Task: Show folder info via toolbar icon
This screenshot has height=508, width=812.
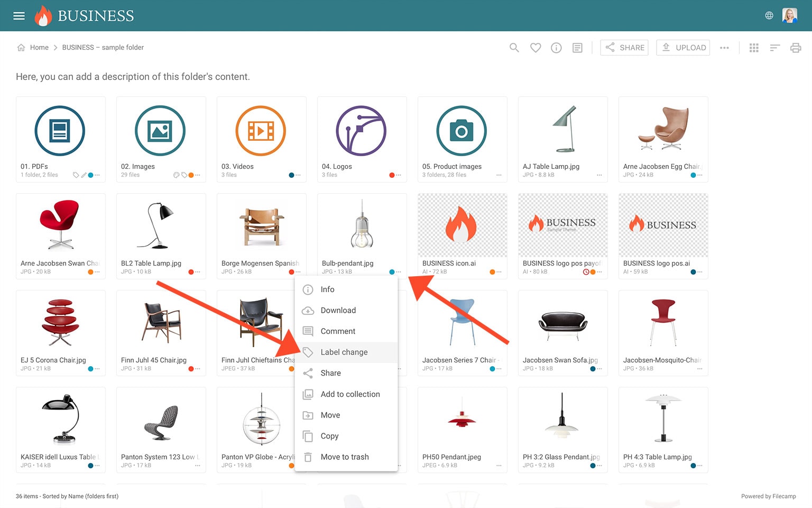Action: point(556,48)
